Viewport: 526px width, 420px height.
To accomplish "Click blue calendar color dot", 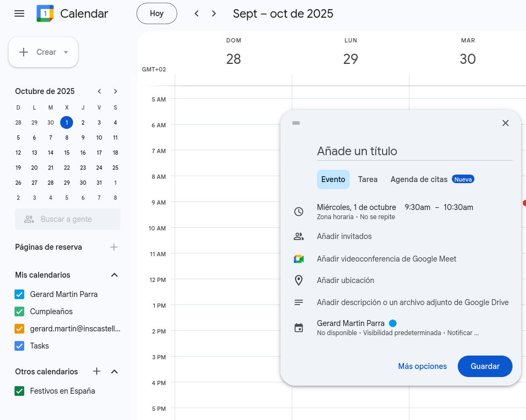I will click(x=393, y=323).
